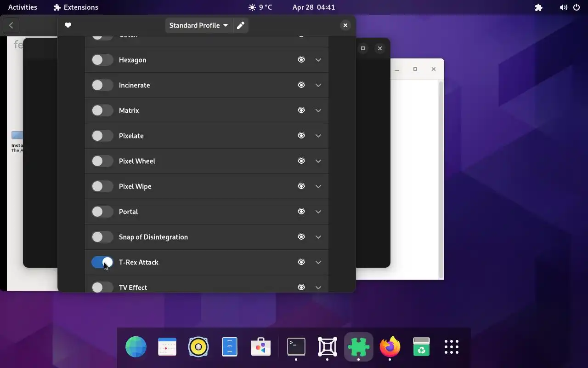Image resolution: width=588 pixels, height=368 pixels.
Task: Enable the Pixelate effect switch
Action: click(102, 136)
